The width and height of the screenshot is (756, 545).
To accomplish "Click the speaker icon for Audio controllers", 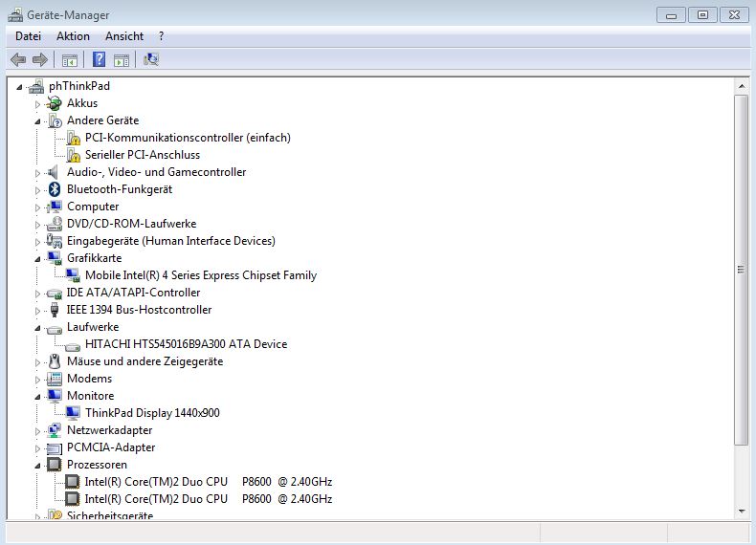I will click(53, 172).
